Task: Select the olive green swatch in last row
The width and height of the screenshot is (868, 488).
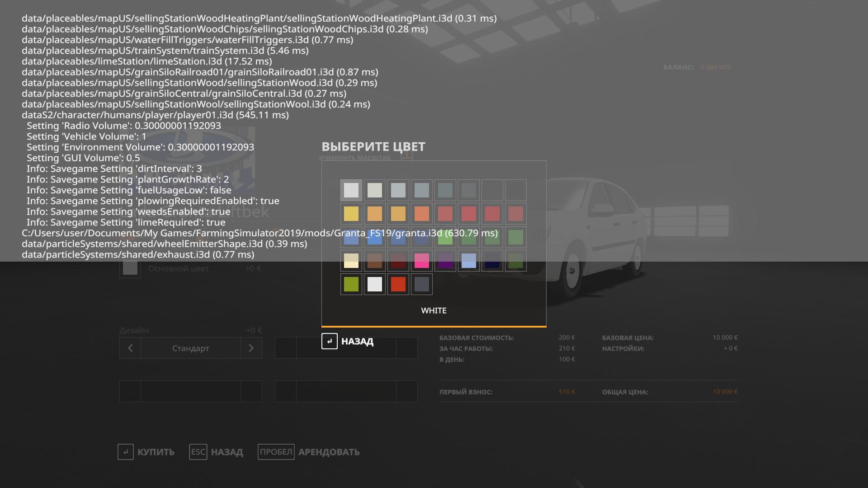Action: pyautogui.click(x=351, y=284)
